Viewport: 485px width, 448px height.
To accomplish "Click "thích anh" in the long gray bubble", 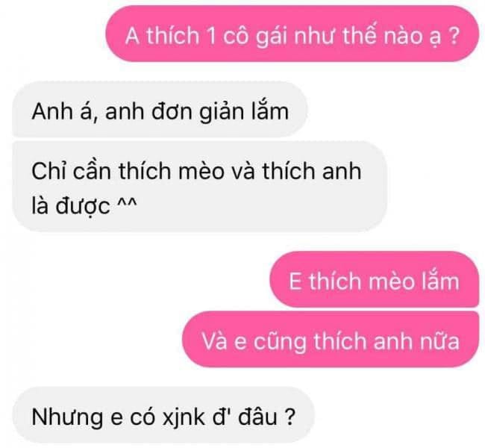I will click(311, 171).
